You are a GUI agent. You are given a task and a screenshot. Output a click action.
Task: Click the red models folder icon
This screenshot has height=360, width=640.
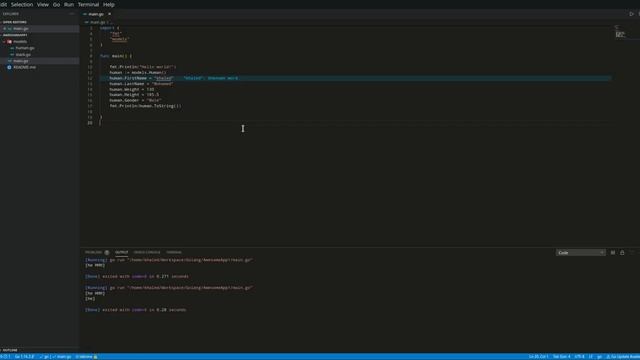[9, 42]
